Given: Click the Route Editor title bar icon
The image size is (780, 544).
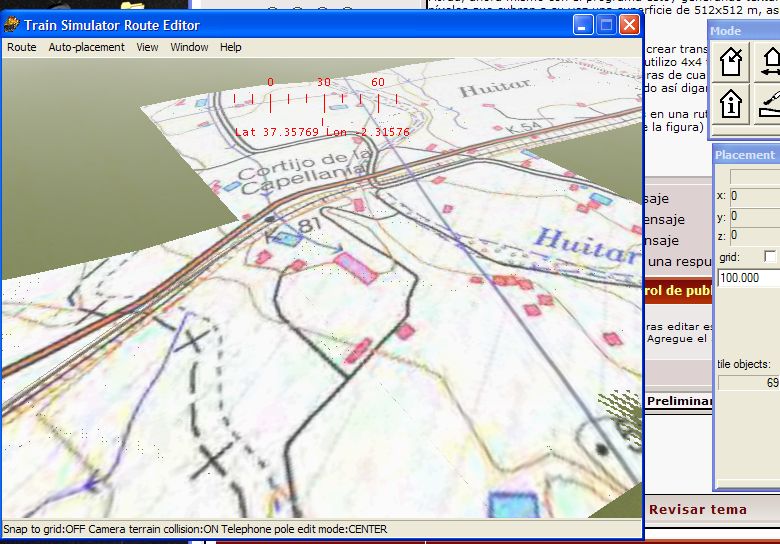Looking at the screenshot, I should [x=12, y=25].
